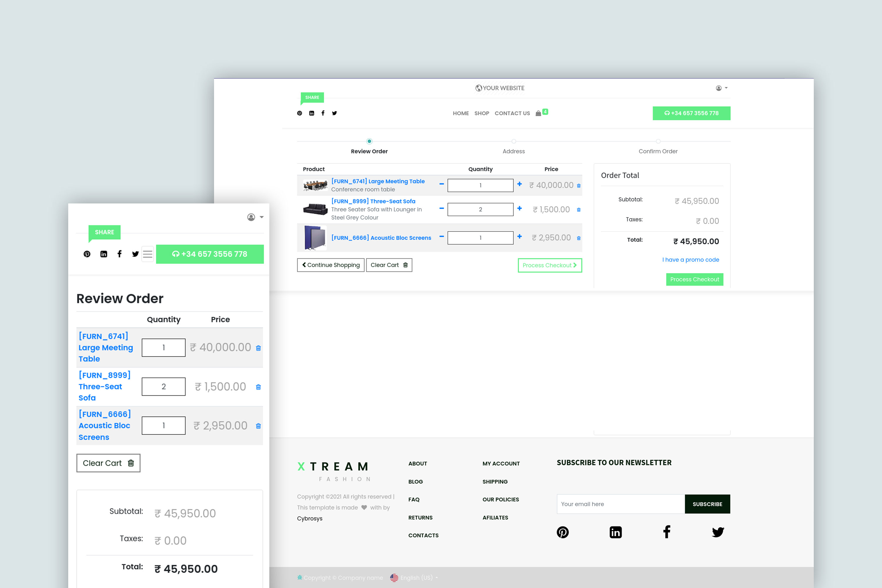This screenshot has width=882, height=588.
Task: Select the Confirm Order step circle
Action: [x=658, y=141]
